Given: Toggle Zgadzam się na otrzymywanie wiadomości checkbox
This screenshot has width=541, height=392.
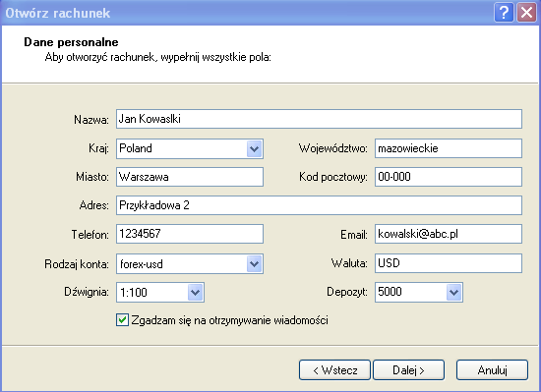Looking at the screenshot, I should pos(123,320).
